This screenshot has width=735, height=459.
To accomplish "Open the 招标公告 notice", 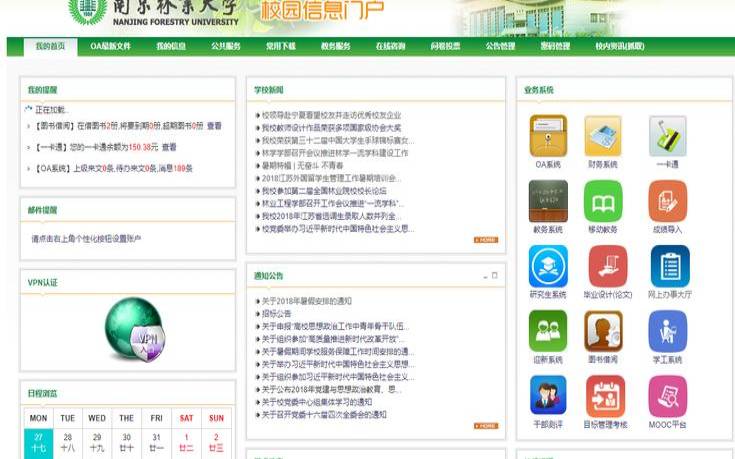I will pos(276,314).
